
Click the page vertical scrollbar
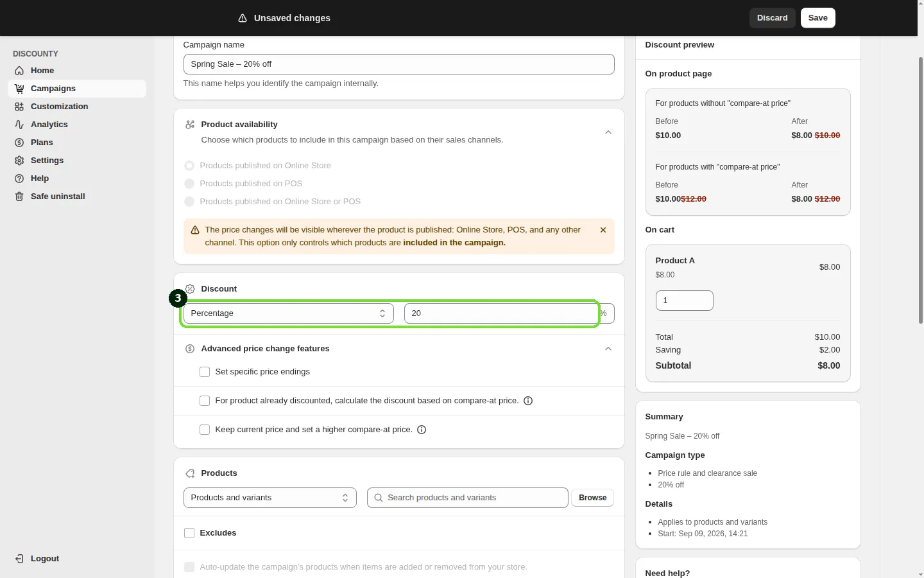click(x=921, y=191)
